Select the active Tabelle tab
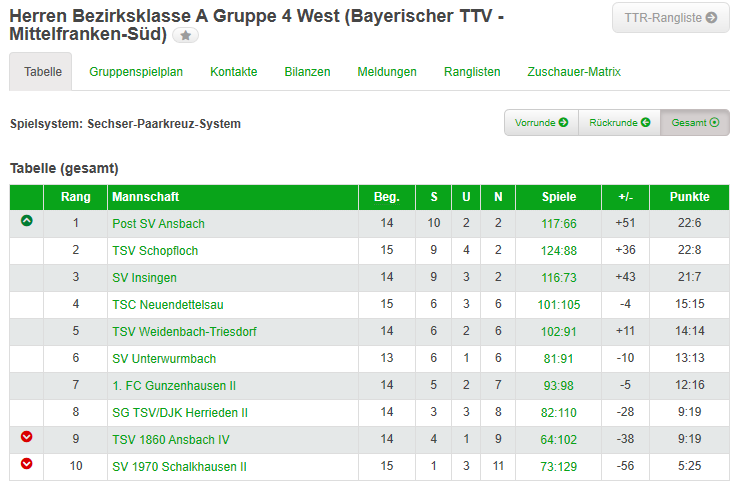The height and width of the screenshot is (492, 738). click(43, 72)
